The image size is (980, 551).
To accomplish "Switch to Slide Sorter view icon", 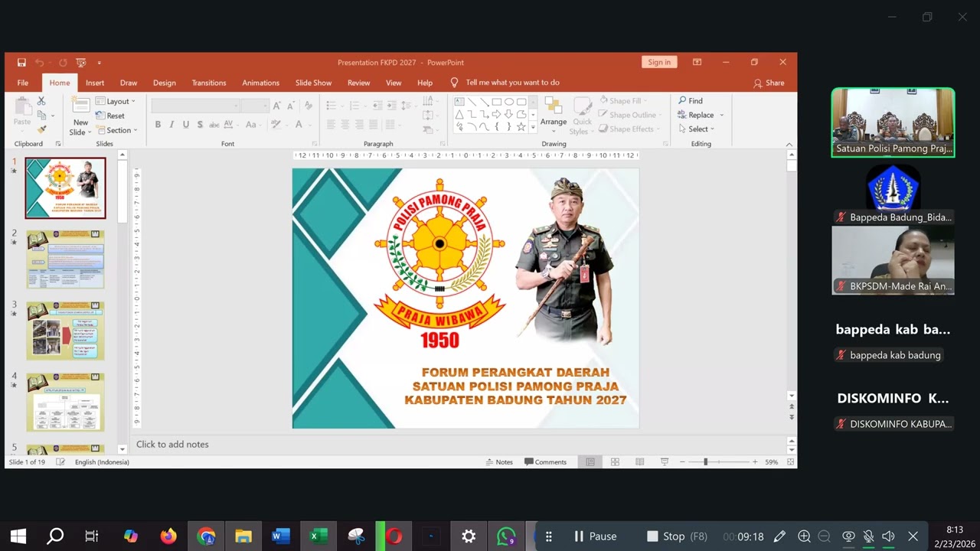I will pyautogui.click(x=615, y=462).
